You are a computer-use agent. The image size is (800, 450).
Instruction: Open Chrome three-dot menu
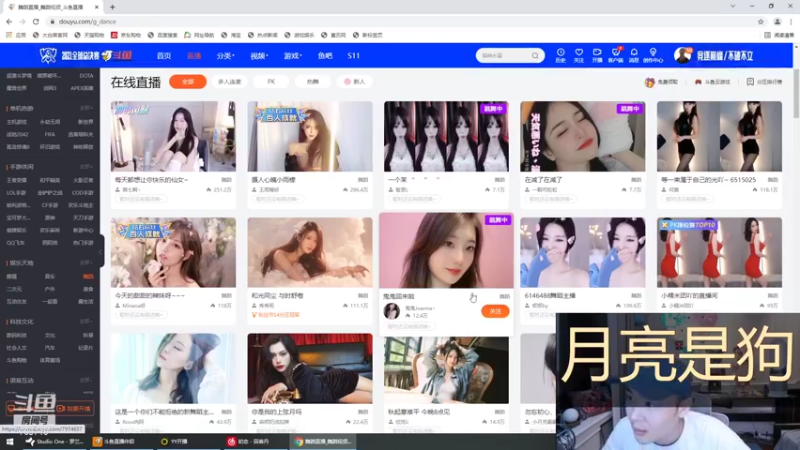pos(791,21)
